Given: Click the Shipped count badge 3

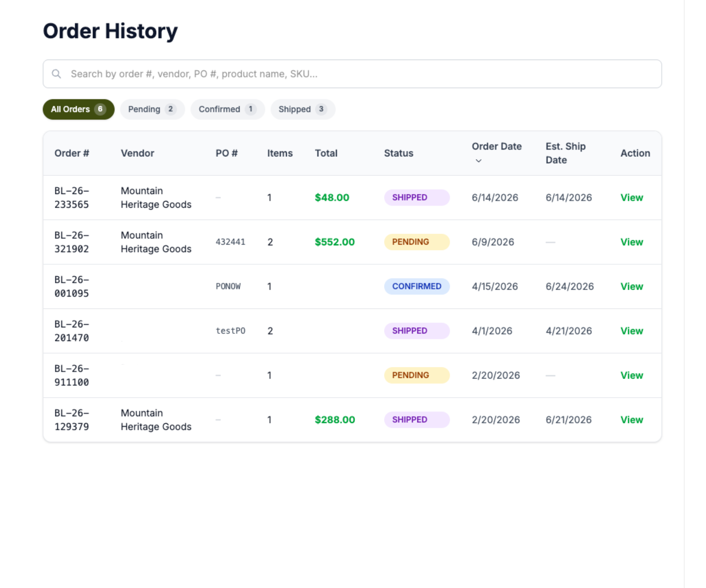Looking at the screenshot, I should pos(321,109).
